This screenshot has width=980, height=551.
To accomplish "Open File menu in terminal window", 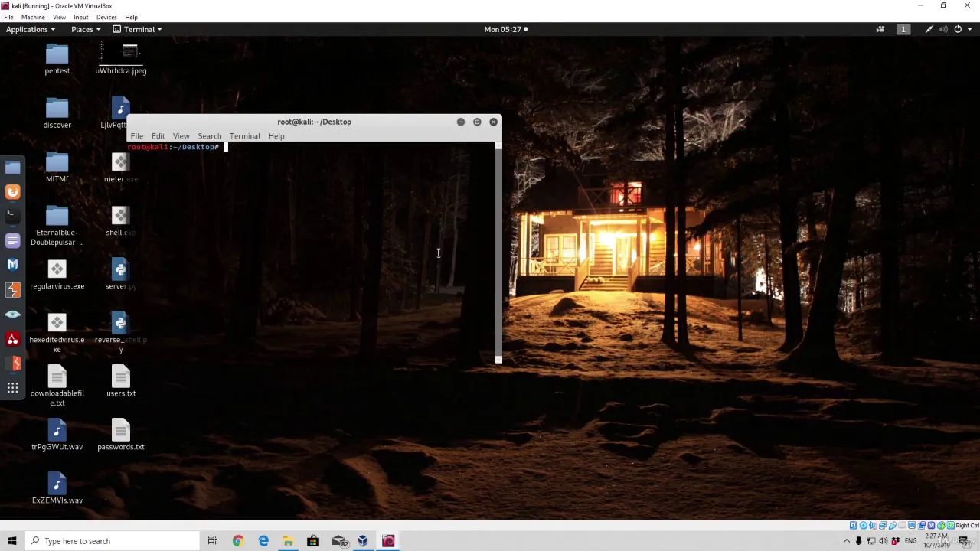I will pyautogui.click(x=136, y=136).
